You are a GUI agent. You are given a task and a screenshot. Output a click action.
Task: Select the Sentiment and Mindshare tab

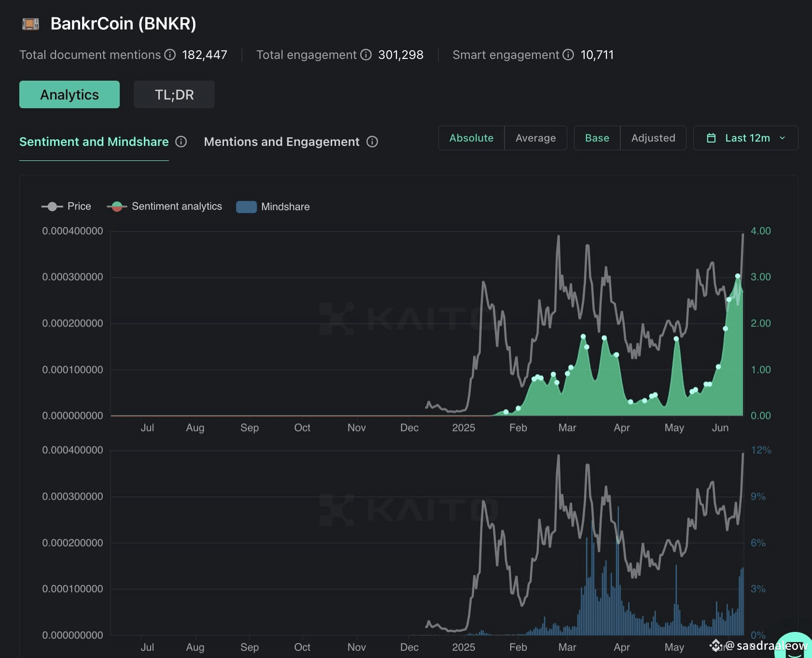(94, 142)
